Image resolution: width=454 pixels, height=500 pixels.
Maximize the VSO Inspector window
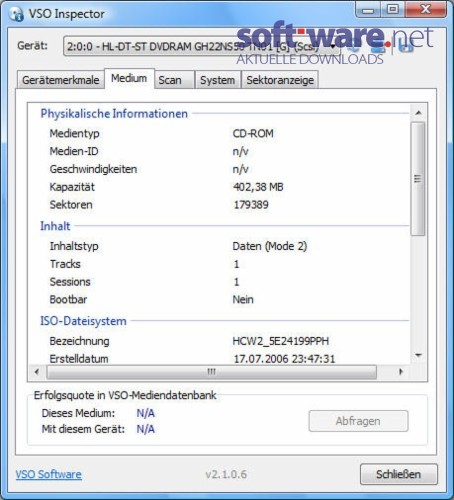[x=393, y=9]
